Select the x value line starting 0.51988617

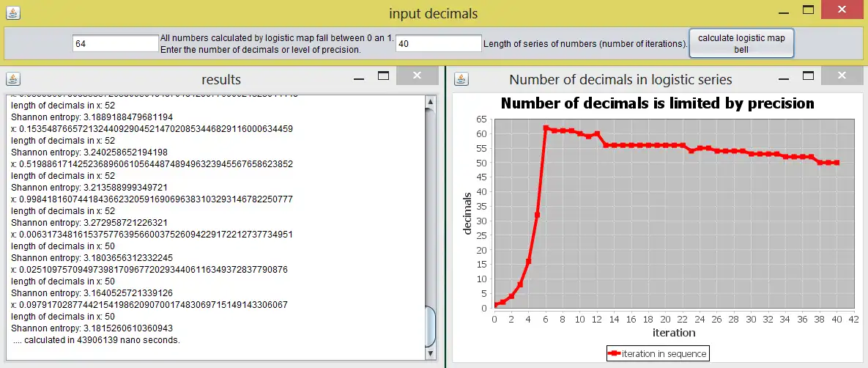pyautogui.click(x=152, y=164)
